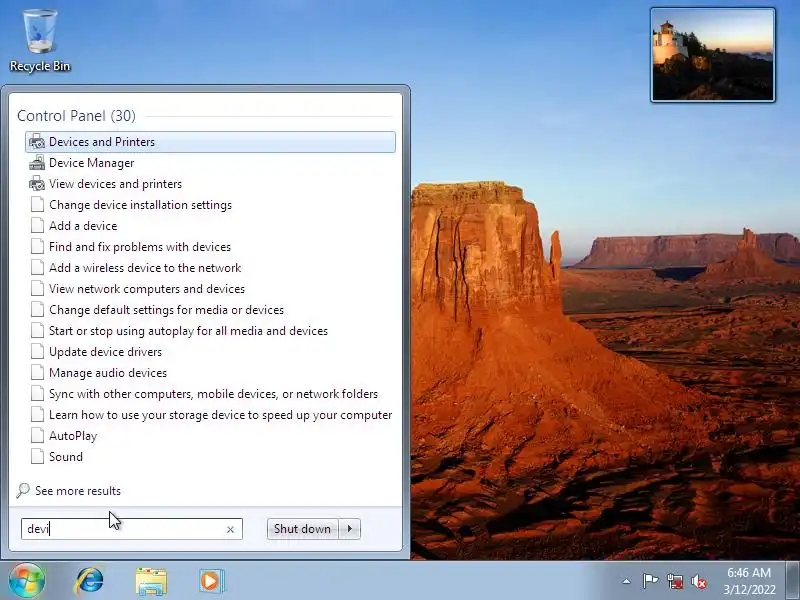The image size is (800, 600).
Task: Open Manage audio devices
Action: coord(210,372)
